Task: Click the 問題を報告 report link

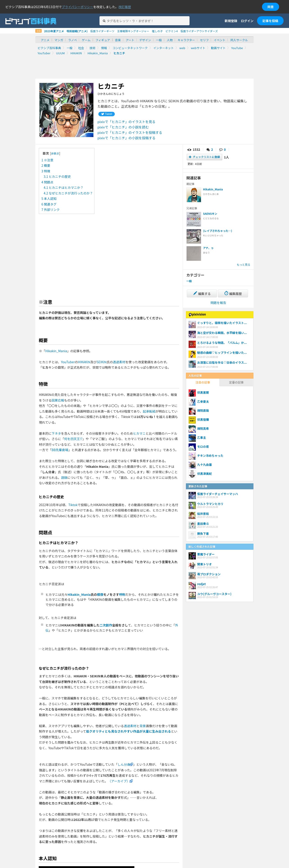Action: pos(218,303)
